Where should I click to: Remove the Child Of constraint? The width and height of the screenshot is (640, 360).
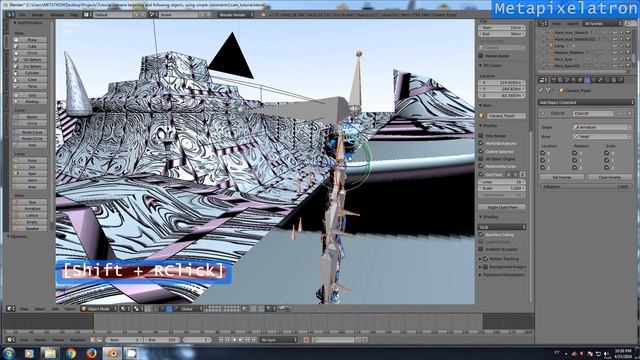point(629,113)
